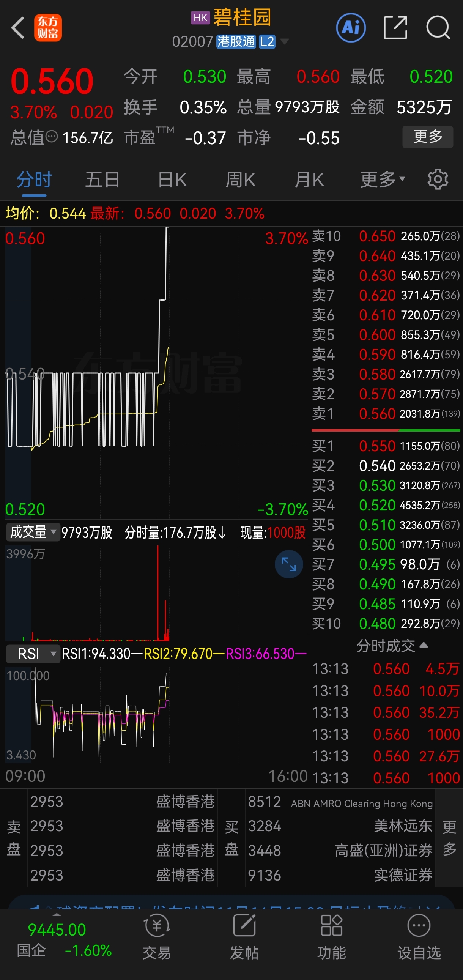Open the 成交量 indicator dropdown

click(33, 532)
